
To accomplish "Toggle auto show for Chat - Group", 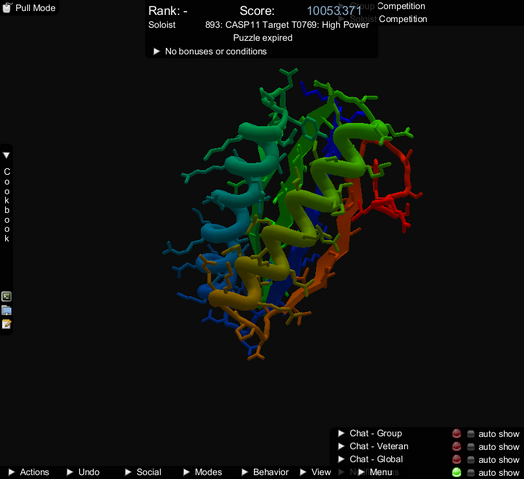I will click(471, 434).
